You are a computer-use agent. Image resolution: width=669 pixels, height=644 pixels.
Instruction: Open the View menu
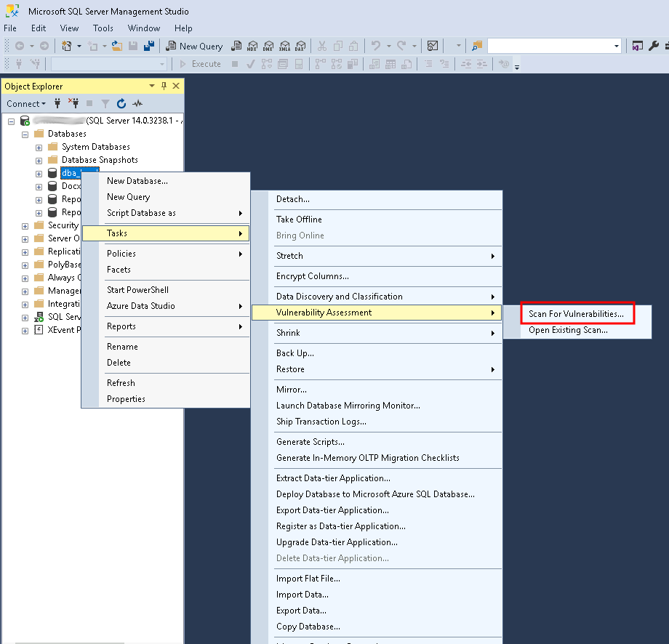[x=69, y=28]
